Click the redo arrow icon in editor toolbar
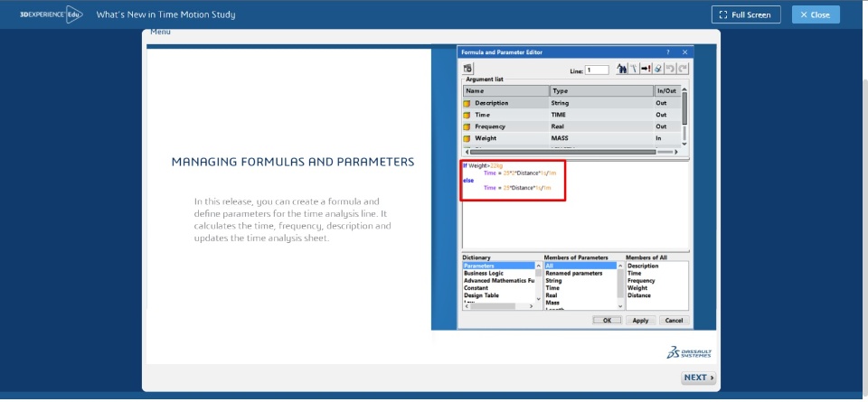 [x=683, y=69]
